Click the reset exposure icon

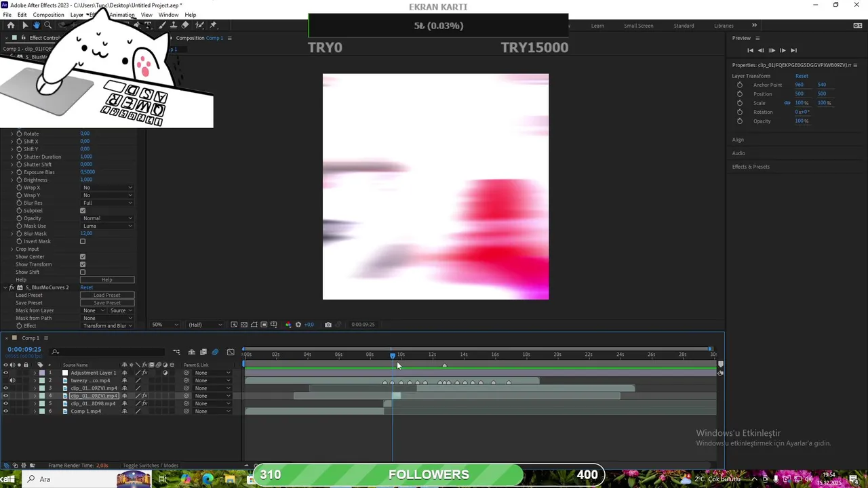point(298,325)
